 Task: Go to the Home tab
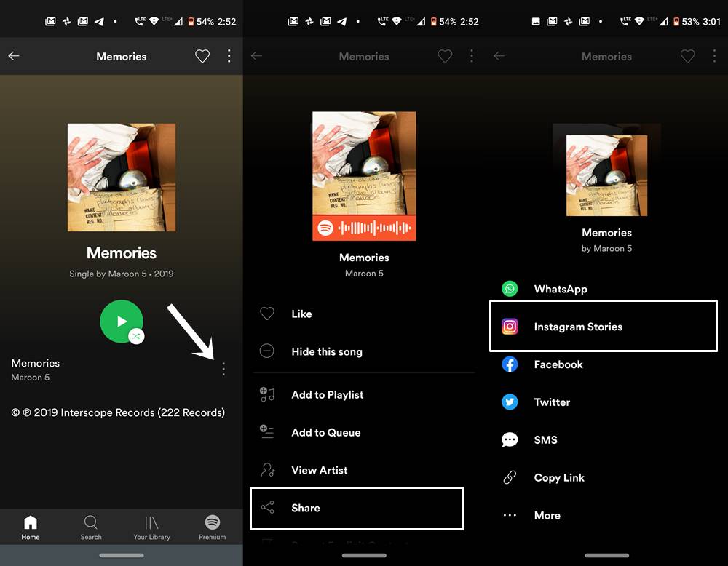pyautogui.click(x=31, y=528)
